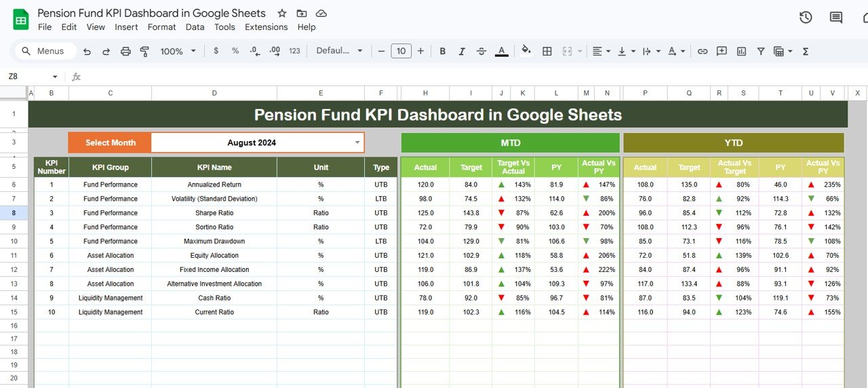Click the Maximum Drawdown cell

click(214, 241)
